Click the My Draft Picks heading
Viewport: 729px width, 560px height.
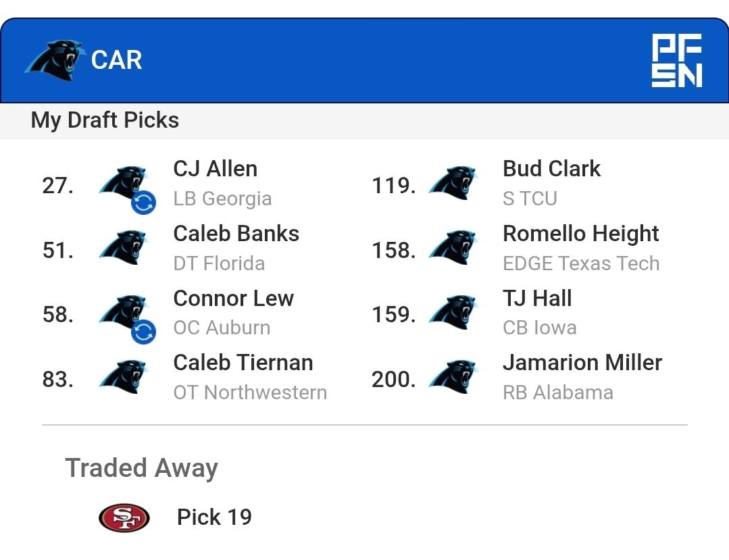(x=105, y=120)
